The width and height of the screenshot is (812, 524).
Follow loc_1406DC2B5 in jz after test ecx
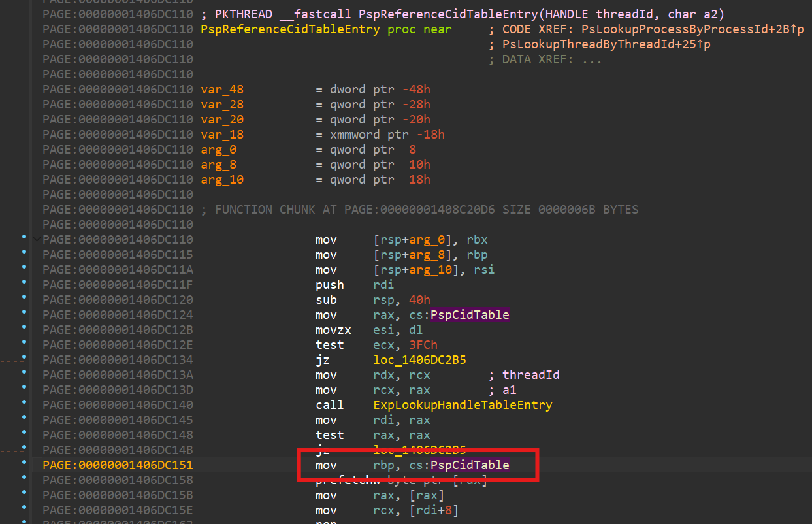coord(420,360)
